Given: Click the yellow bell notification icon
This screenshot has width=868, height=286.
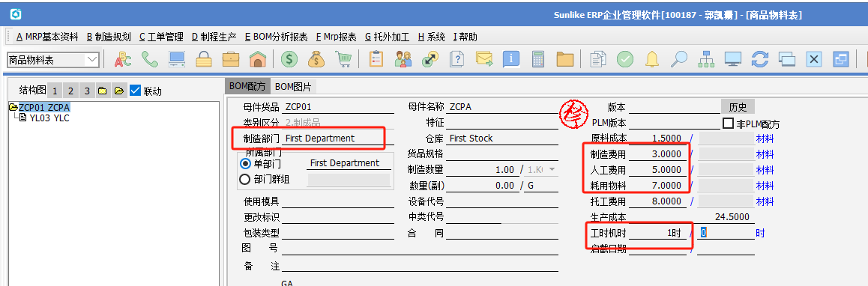Looking at the screenshot, I should 652,59.
